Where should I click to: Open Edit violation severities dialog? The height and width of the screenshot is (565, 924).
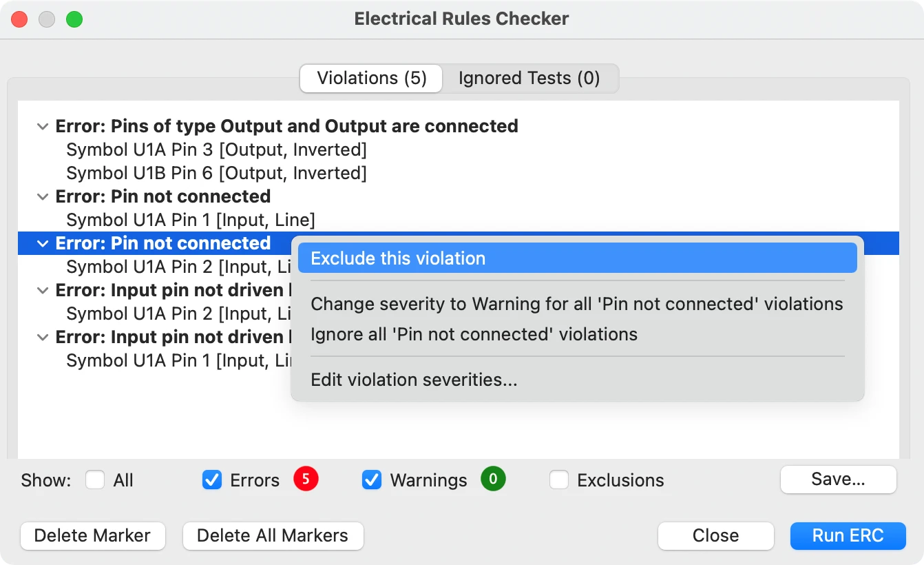click(414, 380)
